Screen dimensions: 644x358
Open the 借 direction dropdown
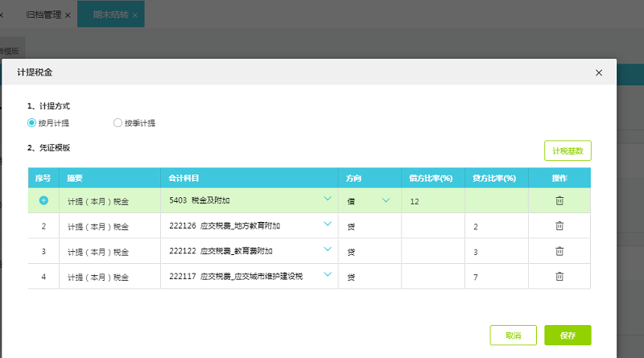click(x=386, y=200)
